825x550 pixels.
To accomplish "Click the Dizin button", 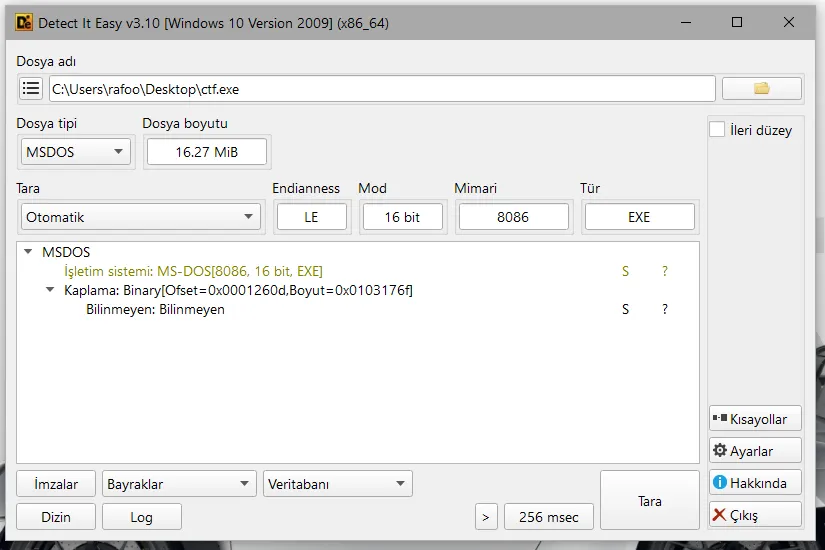I will [56, 517].
